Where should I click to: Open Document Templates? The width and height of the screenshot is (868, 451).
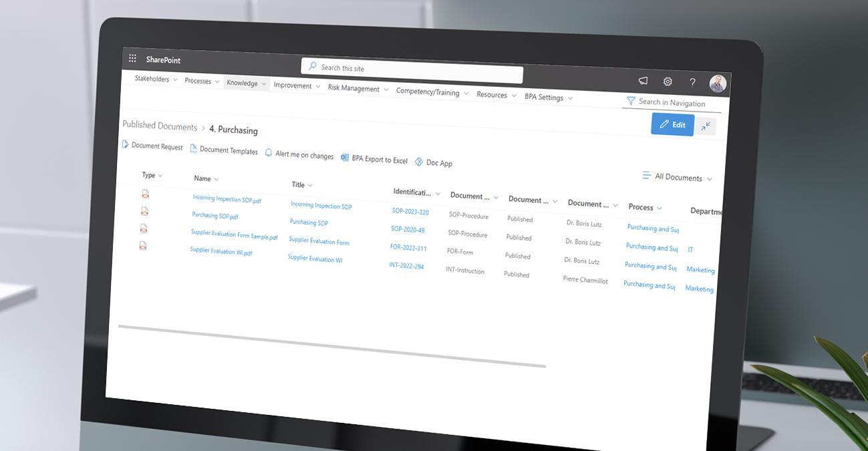click(x=224, y=150)
